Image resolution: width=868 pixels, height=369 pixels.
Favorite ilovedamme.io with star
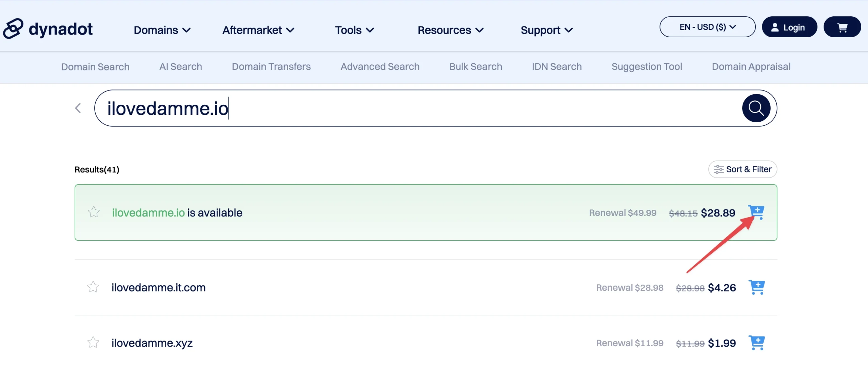[94, 212]
